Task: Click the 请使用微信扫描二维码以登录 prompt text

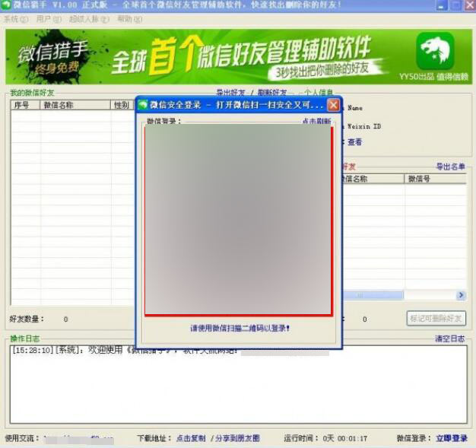Action: (240, 328)
